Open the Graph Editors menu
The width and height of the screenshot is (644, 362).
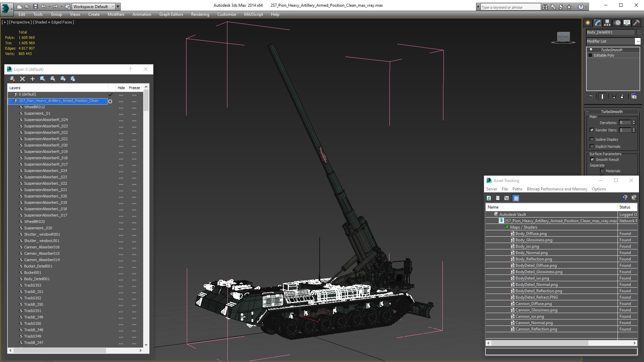[x=171, y=14]
